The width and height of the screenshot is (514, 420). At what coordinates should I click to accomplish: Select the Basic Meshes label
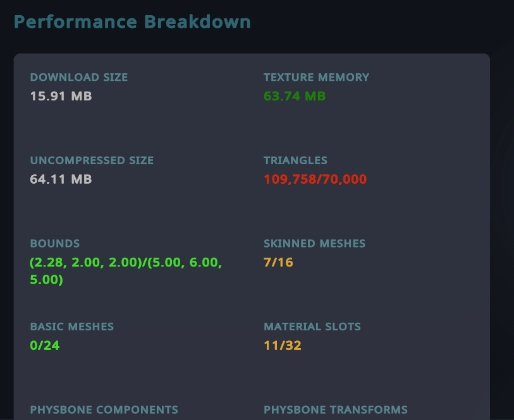pos(72,327)
